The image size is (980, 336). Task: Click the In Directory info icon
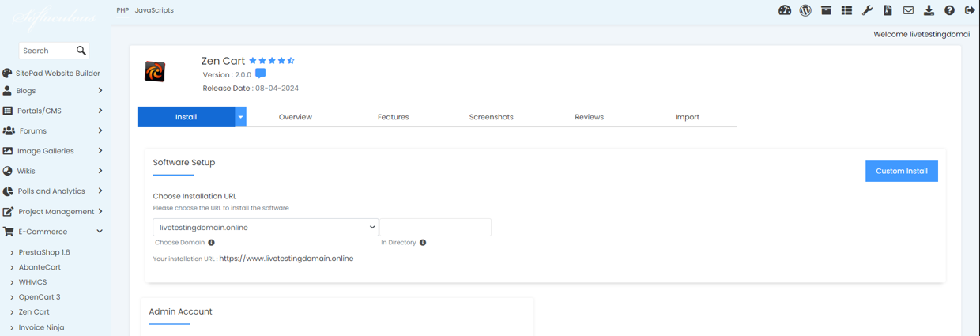click(x=423, y=243)
